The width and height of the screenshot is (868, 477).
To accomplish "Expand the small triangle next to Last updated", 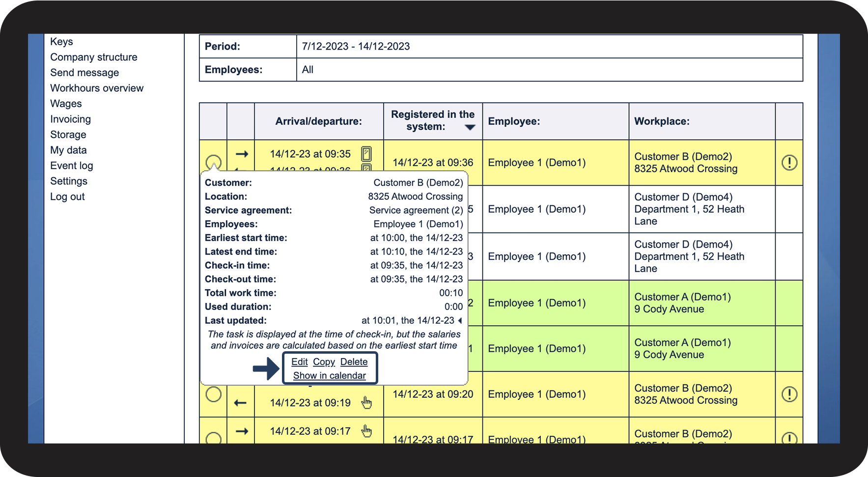I will (x=460, y=320).
